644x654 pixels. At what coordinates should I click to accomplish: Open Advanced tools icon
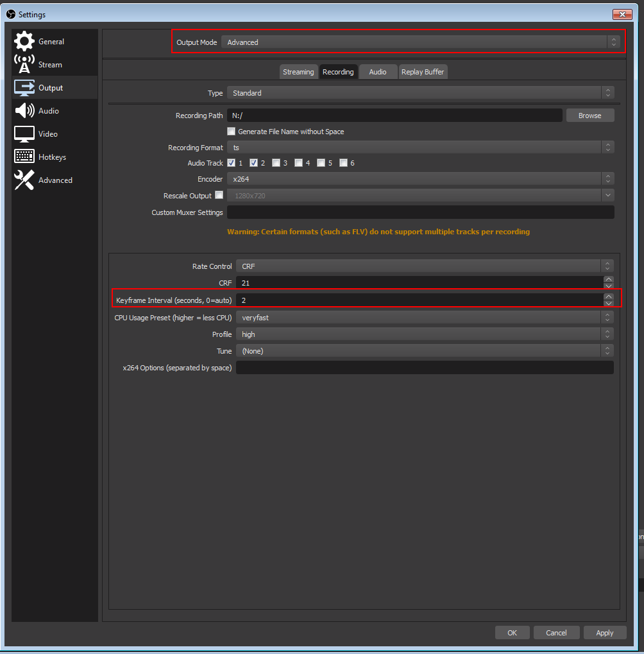pos(24,180)
